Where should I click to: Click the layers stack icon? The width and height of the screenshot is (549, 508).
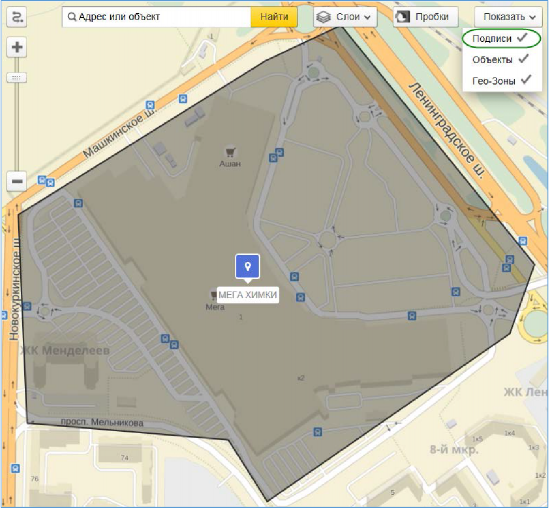point(323,17)
